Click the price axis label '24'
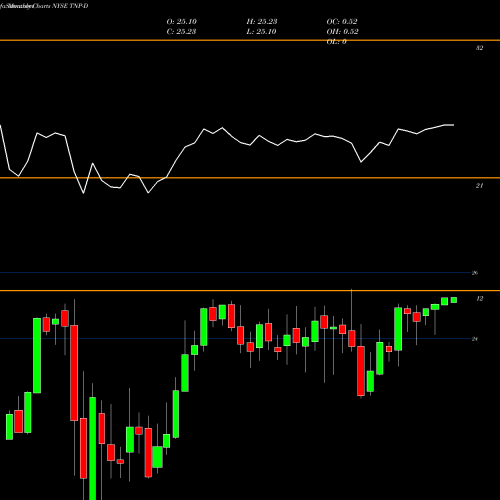Screen dimensions: 500x500 point(475,339)
